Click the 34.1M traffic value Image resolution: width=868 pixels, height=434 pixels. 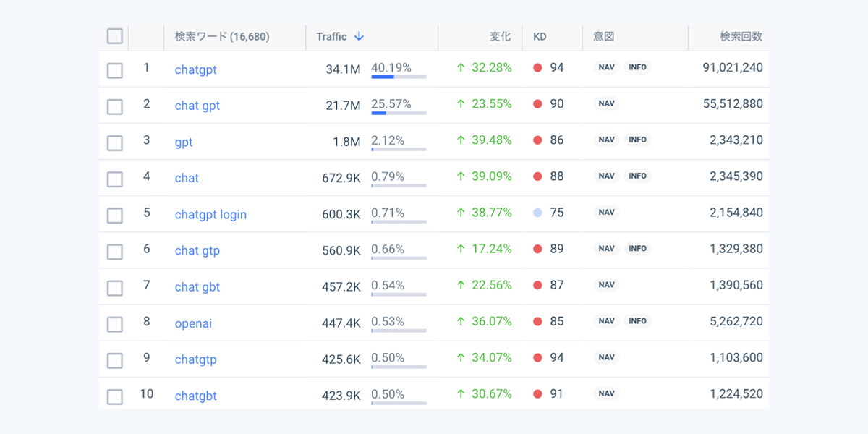[343, 69]
